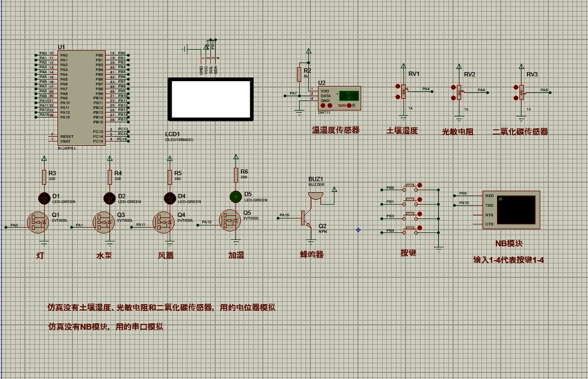Click the OLED12864I2C display LCD1
Viewport: 588px width, 379px height.
tap(211, 98)
